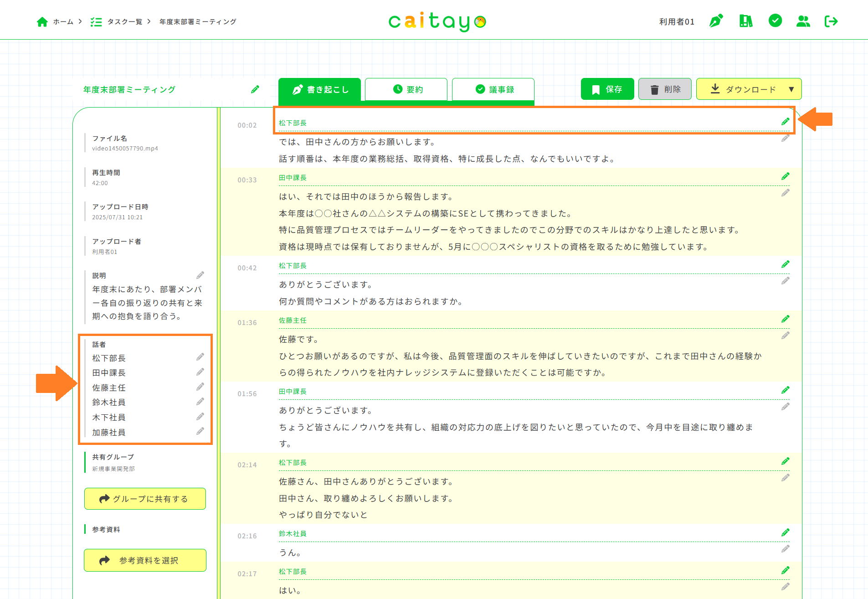The height and width of the screenshot is (599, 868).
Task: Click the pen nib icon in the top bar
Action: click(x=716, y=21)
